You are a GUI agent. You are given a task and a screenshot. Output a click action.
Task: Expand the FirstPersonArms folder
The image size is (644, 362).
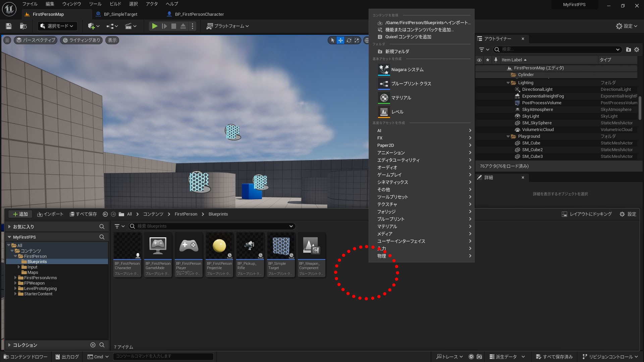(15, 278)
